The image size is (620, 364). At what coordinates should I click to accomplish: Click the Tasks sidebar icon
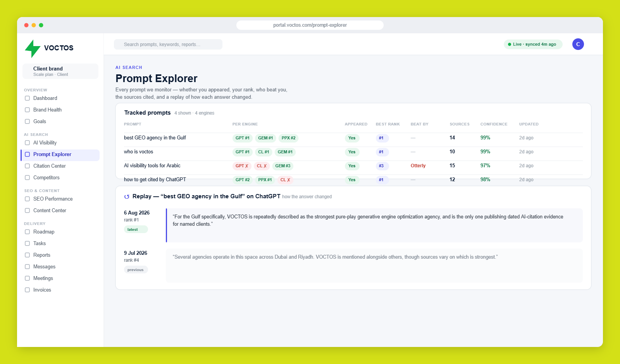[x=27, y=244]
